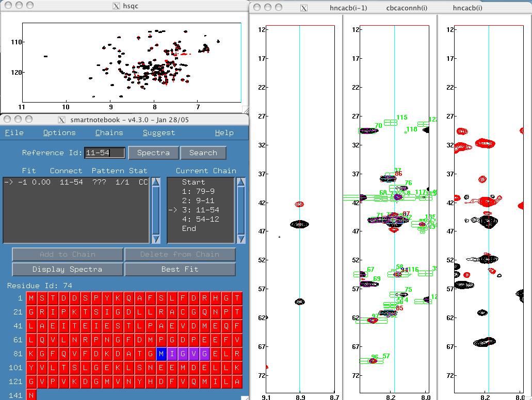
Task: Click the X11 icon in spectra window title bar
Action: click(x=304, y=8)
